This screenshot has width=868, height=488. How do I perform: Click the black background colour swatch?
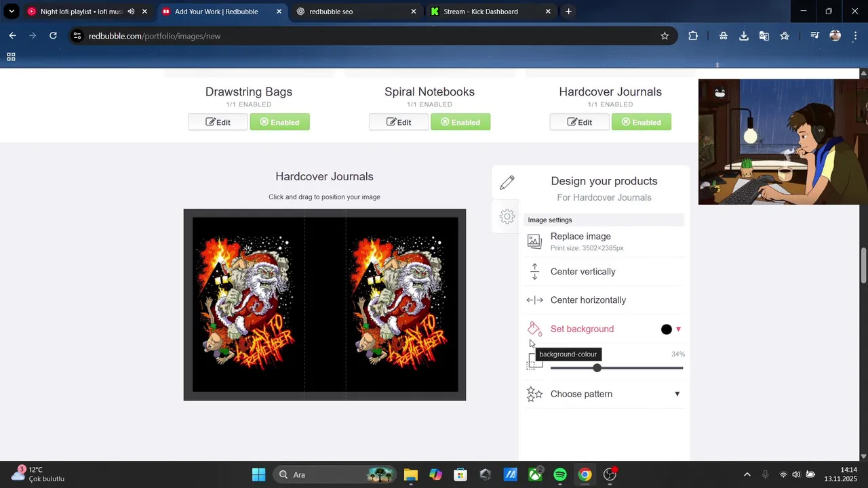pyautogui.click(x=667, y=329)
